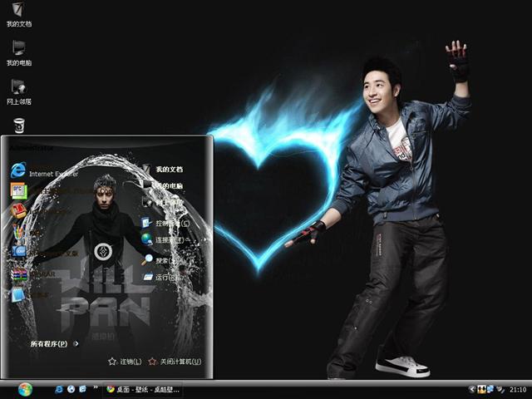Expand the quick launch overflow chevron
The height and width of the screenshot is (399, 532).
coord(96,387)
